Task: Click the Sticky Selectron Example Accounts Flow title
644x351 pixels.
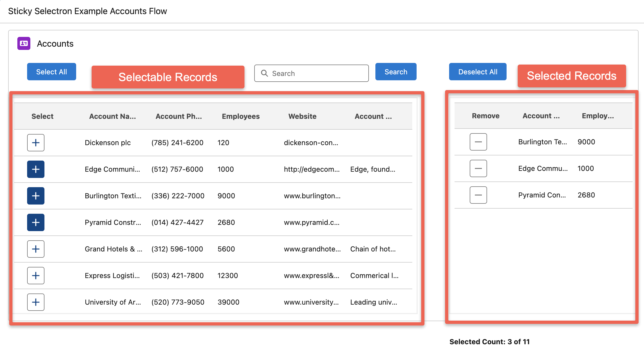Action: coord(88,11)
